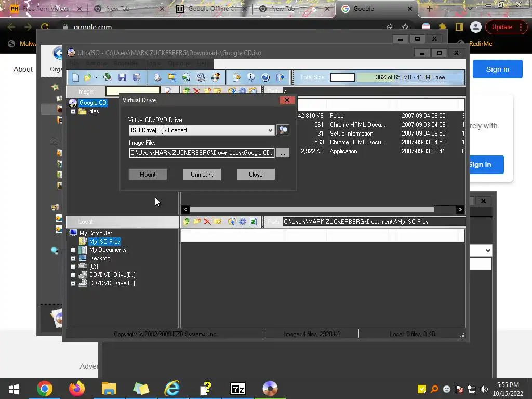Click the New folder icon in Local toolbar

pos(197,222)
